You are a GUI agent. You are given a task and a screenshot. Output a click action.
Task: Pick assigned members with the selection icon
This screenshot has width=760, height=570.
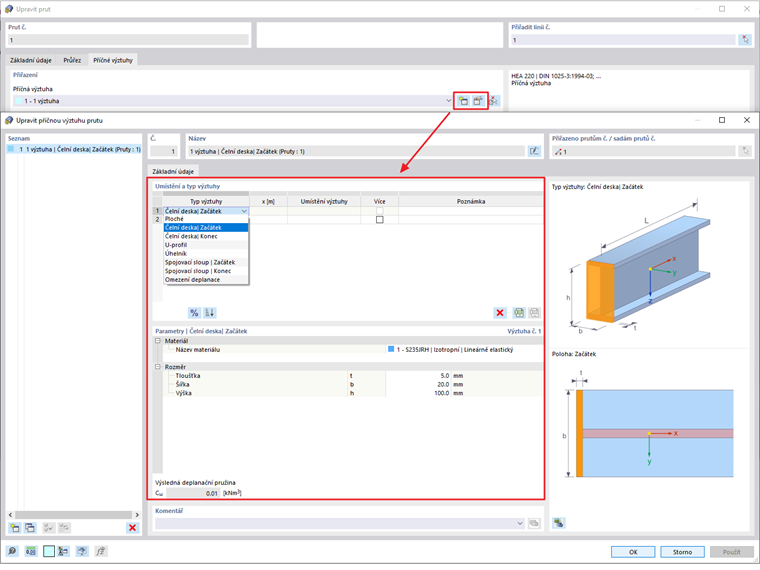745,151
